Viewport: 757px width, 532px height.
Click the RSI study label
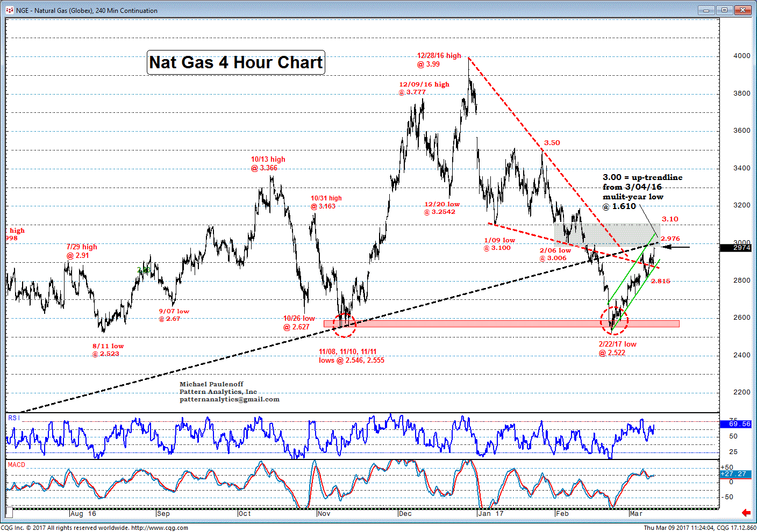click(13, 418)
